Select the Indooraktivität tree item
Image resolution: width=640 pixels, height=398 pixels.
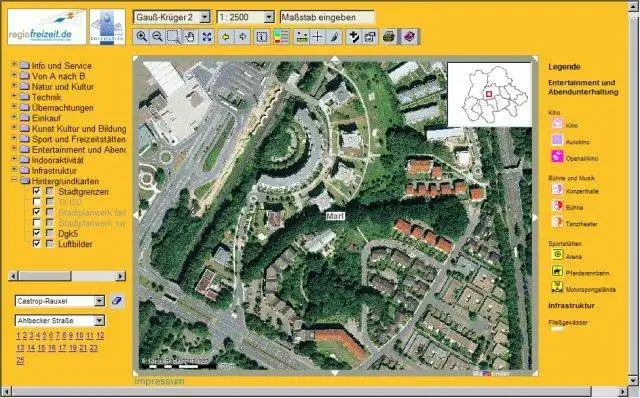click(58, 160)
